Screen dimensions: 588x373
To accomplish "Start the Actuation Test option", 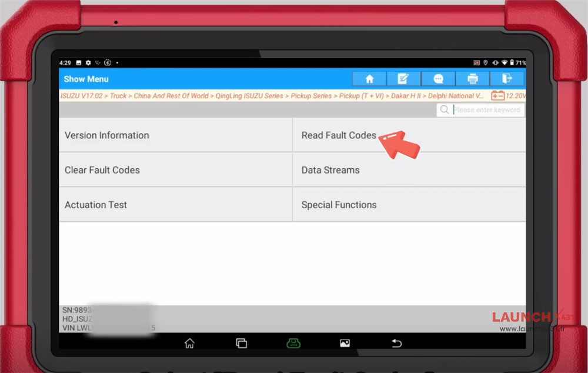I will [x=175, y=205].
